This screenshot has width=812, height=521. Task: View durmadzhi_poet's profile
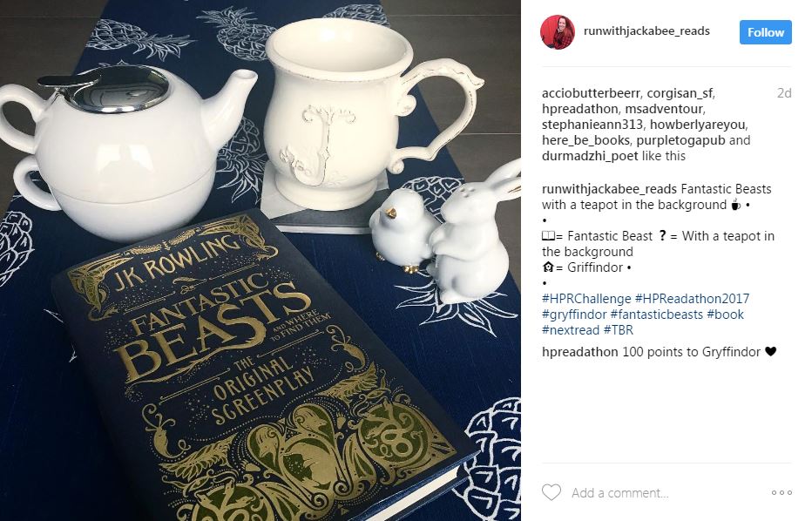coord(590,156)
